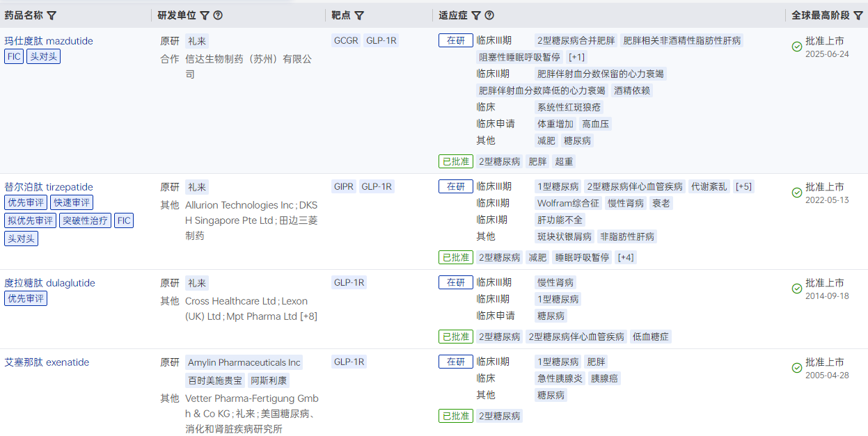Select 急性胰腺炎 indication
This screenshot has width=868, height=436.
point(560,378)
